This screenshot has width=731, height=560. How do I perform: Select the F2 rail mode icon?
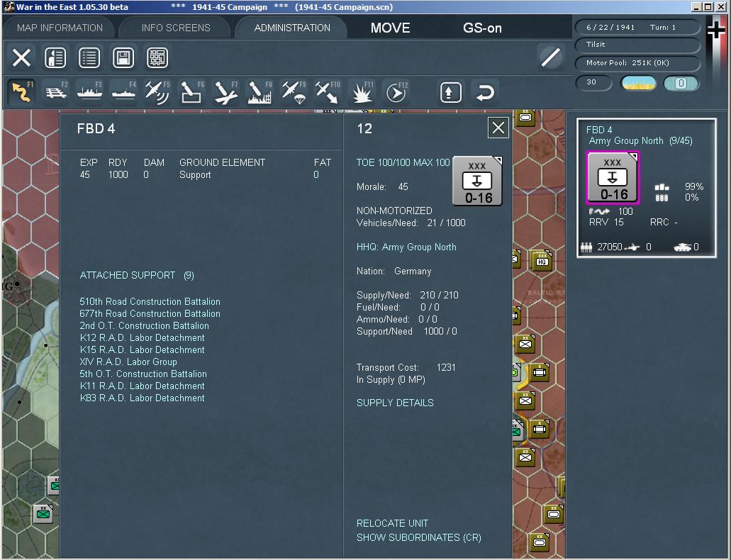point(56,92)
